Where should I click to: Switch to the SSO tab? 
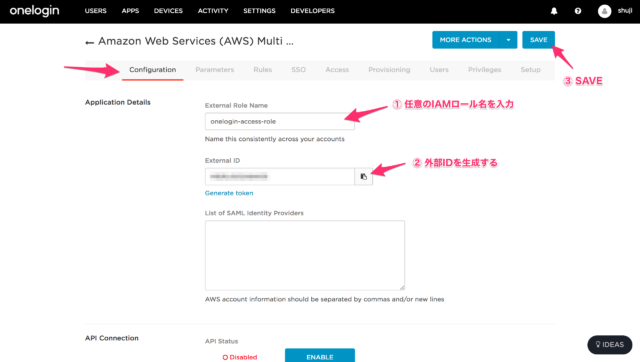tap(298, 70)
